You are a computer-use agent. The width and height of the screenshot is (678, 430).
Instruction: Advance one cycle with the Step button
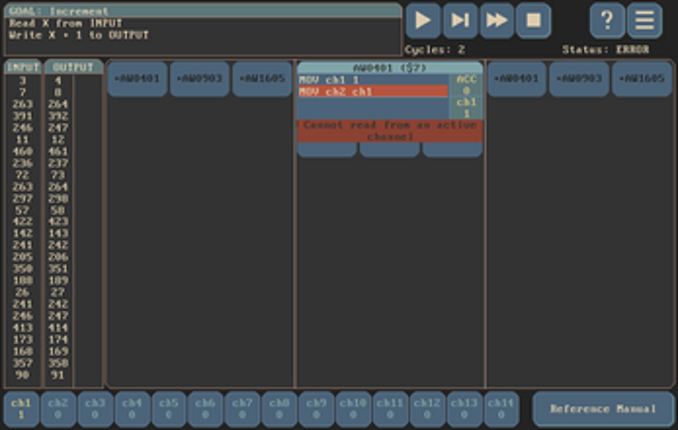(460, 20)
